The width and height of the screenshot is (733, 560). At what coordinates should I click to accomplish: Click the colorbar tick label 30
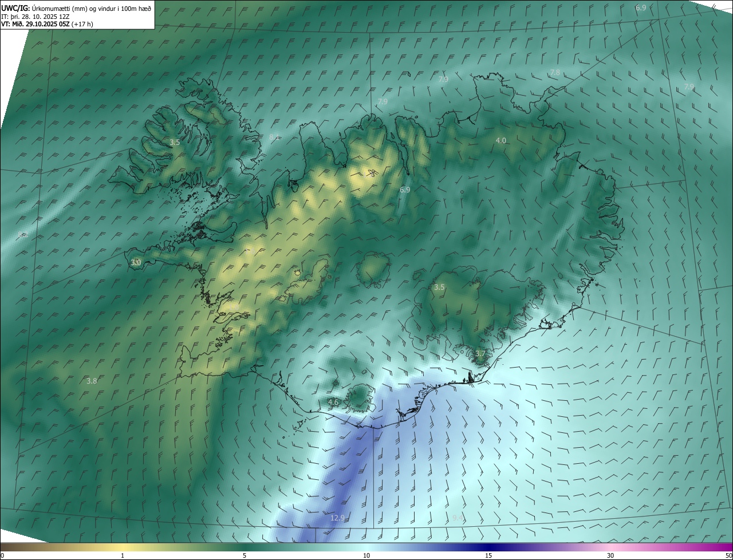(610, 555)
